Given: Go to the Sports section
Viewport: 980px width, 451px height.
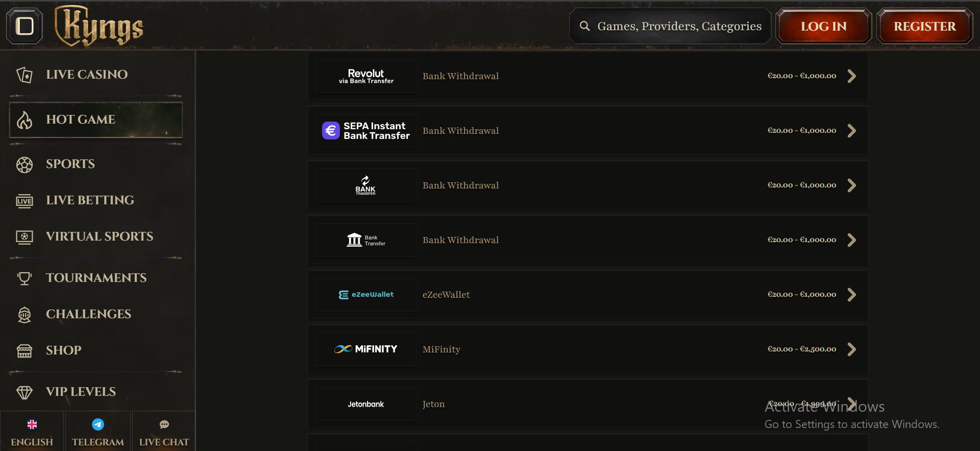Looking at the screenshot, I should [96, 164].
